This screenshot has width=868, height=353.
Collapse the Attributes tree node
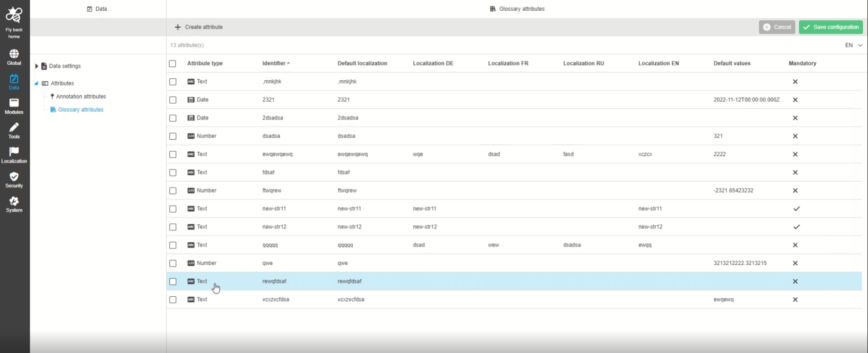(x=36, y=84)
